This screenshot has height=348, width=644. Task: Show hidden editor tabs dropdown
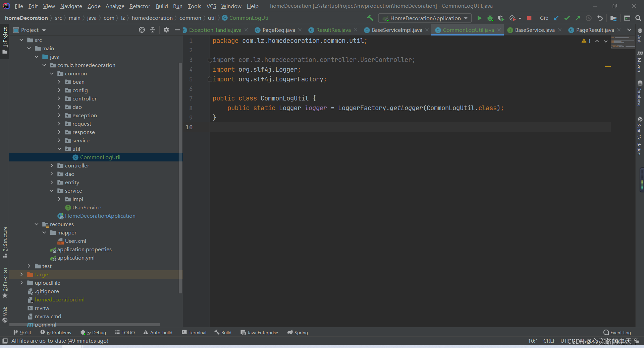(x=629, y=30)
